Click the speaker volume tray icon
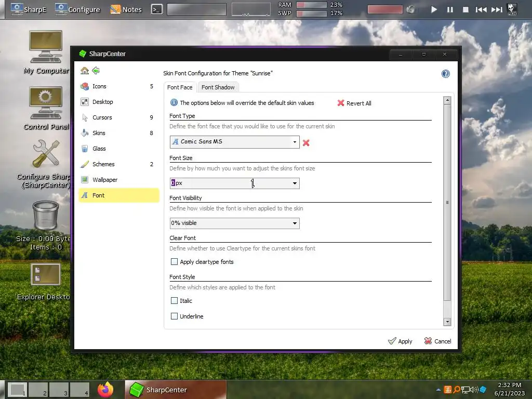 [x=474, y=390]
